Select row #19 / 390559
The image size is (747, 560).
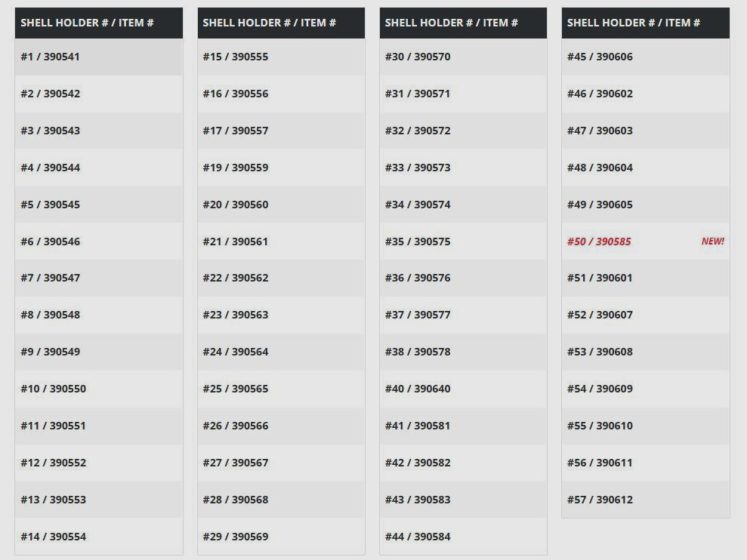point(281,168)
